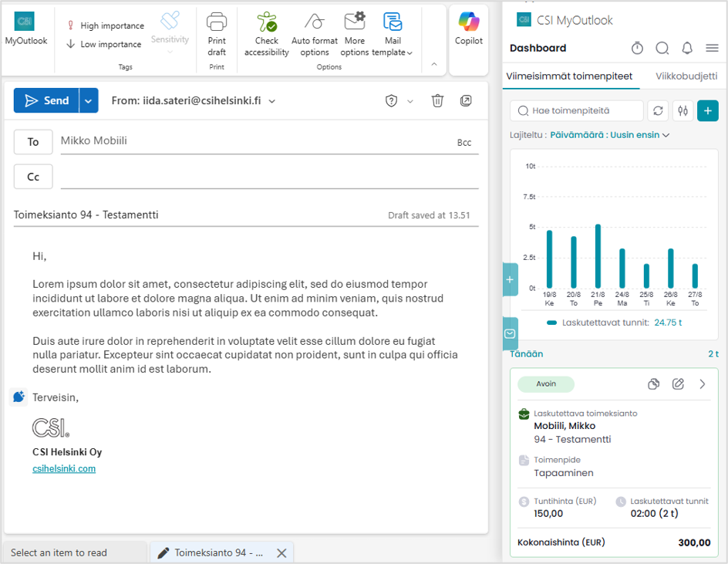
Task: Switch to Viikkobudjetti tab
Action: pyautogui.click(x=686, y=76)
